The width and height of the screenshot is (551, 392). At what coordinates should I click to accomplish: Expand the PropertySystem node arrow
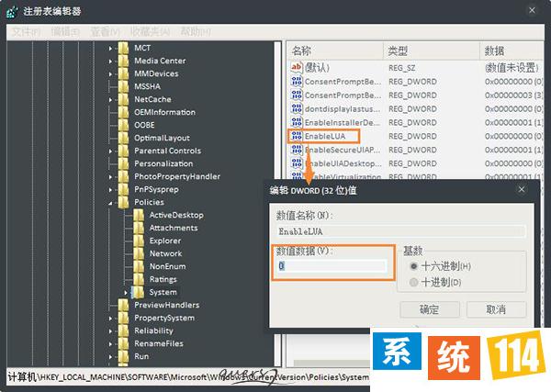pos(110,319)
